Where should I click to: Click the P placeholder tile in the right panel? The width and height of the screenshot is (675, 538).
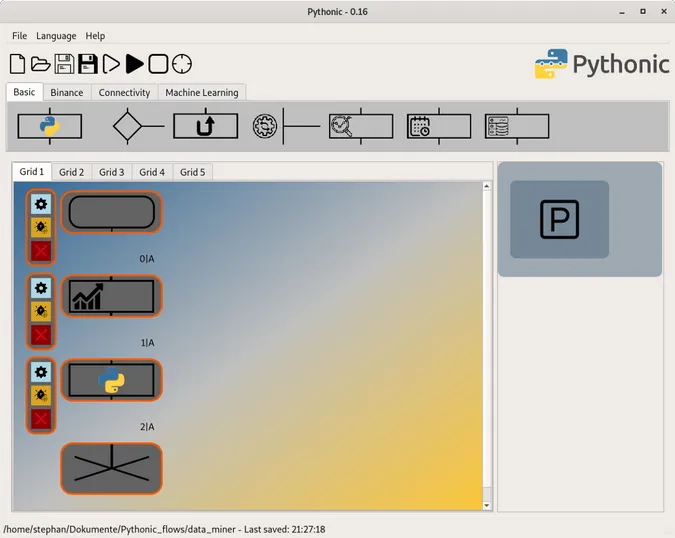click(559, 219)
